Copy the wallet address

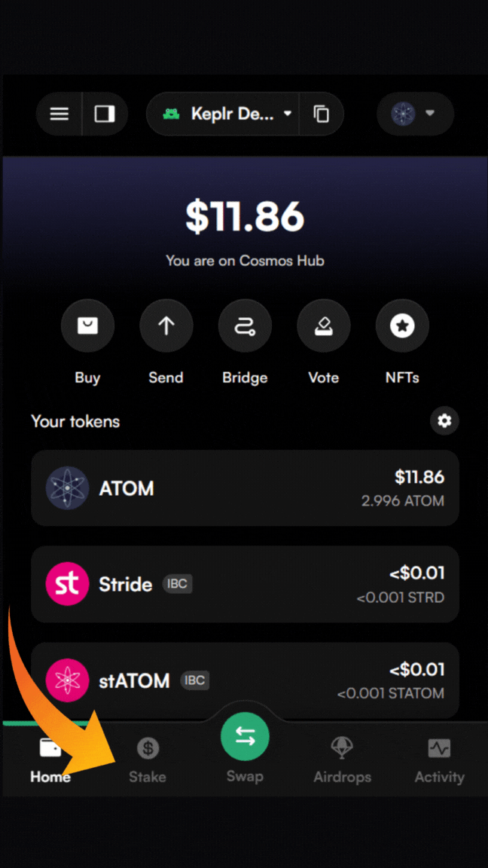(x=322, y=114)
